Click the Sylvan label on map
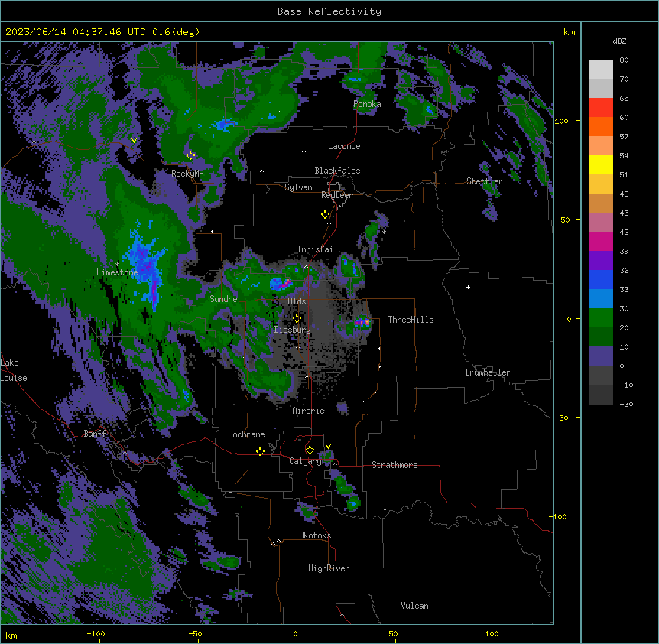The height and width of the screenshot is (644, 659). (298, 187)
